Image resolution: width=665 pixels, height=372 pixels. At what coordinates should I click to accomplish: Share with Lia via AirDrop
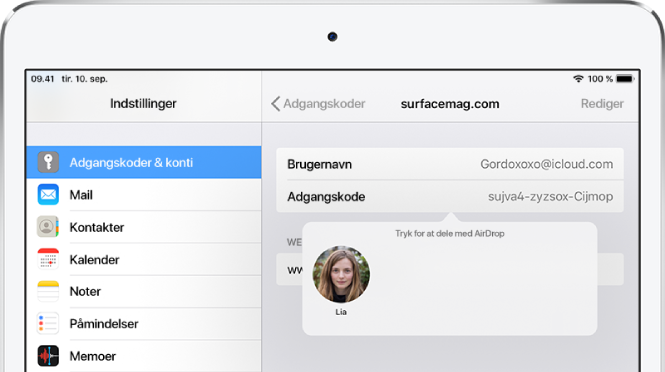coord(341,274)
